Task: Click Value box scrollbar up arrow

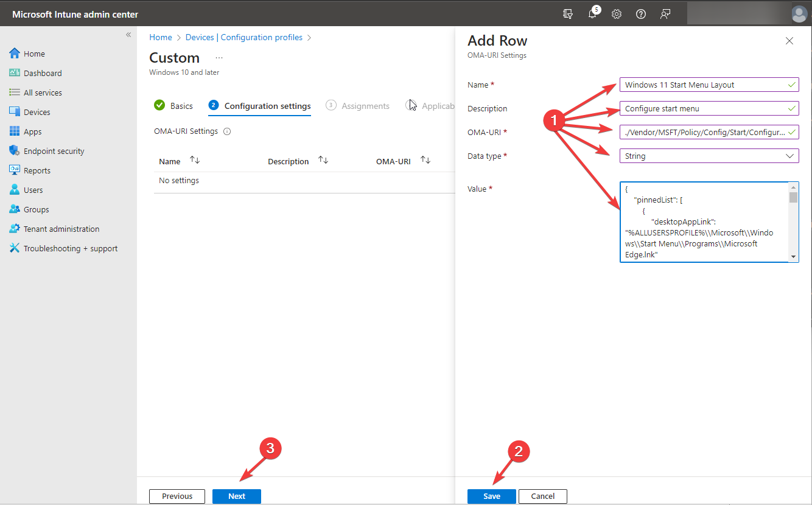Action: coord(793,187)
